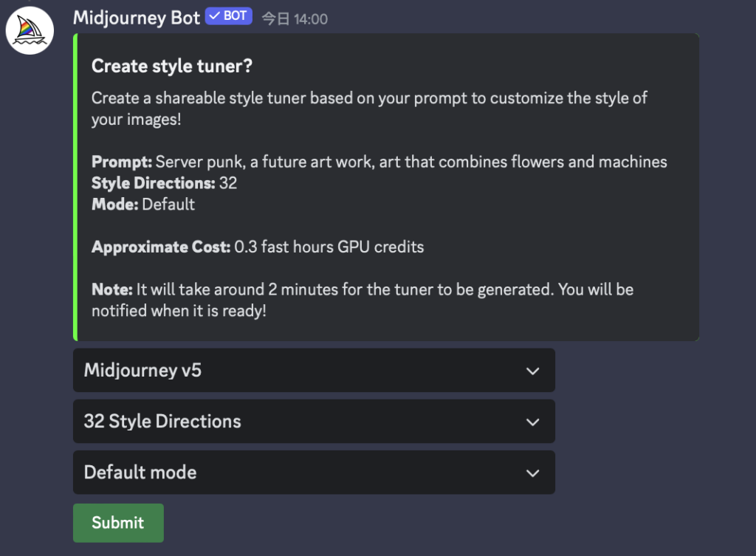
Task: Click the bold Prompt label in the embed
Action: 122,162
